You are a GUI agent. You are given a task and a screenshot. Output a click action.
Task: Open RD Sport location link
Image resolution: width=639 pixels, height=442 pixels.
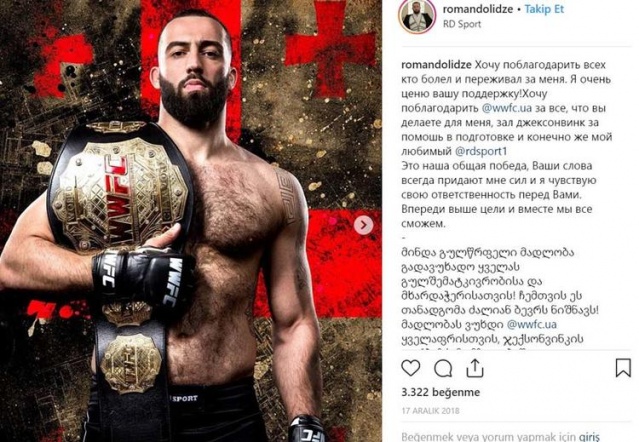tap(462, 24)
